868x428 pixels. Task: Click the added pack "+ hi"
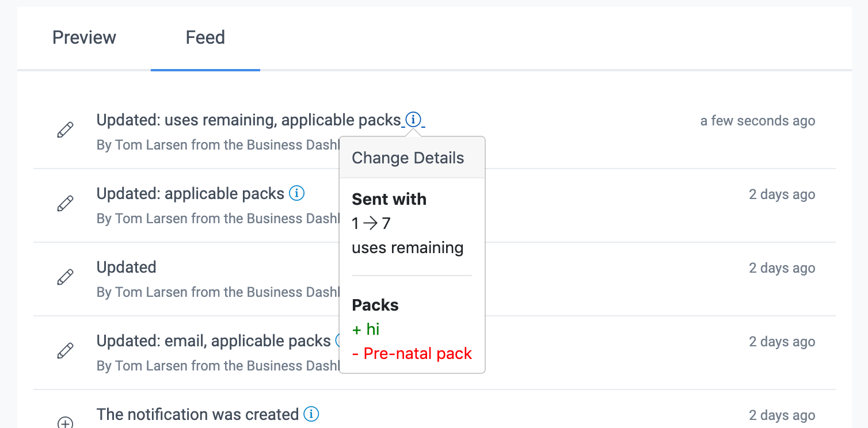click(366, 329)
